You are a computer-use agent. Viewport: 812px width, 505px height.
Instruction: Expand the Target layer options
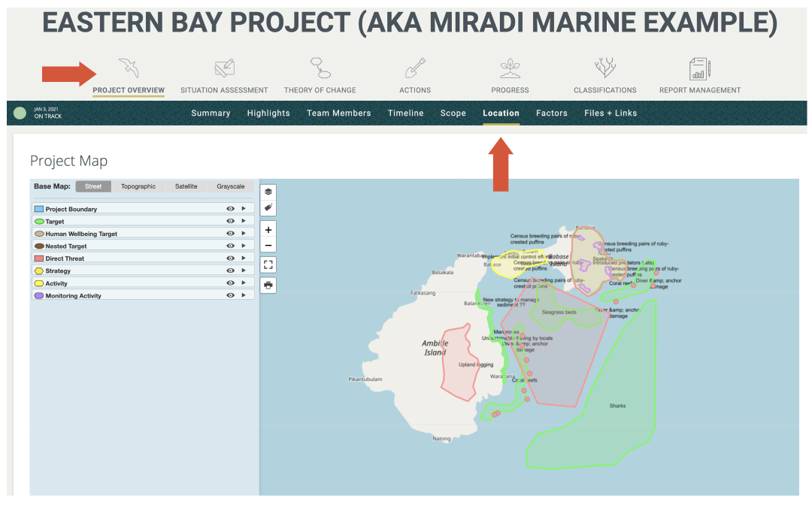[x=243, y=222]
